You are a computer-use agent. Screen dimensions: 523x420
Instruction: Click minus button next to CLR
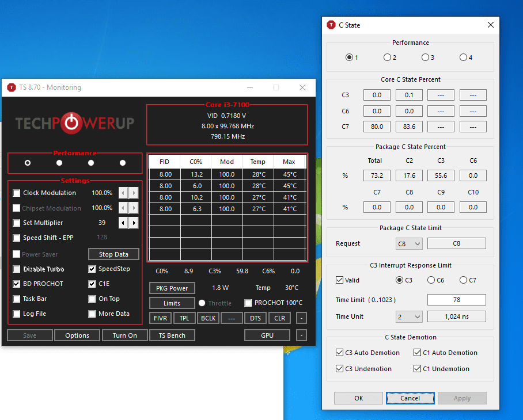[x=301, y=318]
